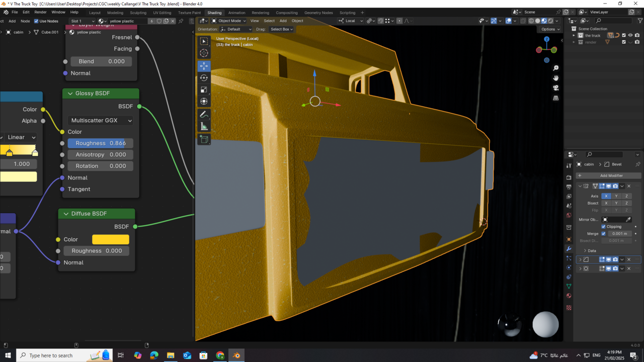
Task: Select the Add Cube tool
Action: coord(204,139)
